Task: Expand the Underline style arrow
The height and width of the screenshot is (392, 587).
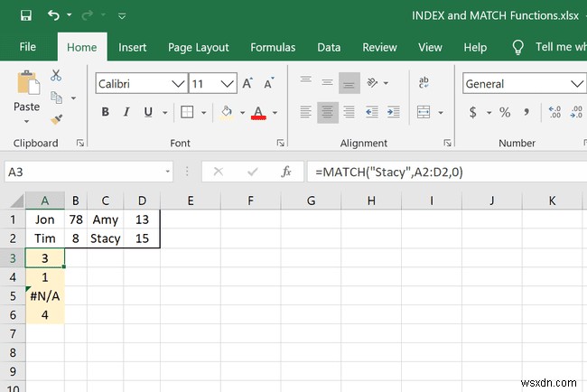Action: click(164, 112)
